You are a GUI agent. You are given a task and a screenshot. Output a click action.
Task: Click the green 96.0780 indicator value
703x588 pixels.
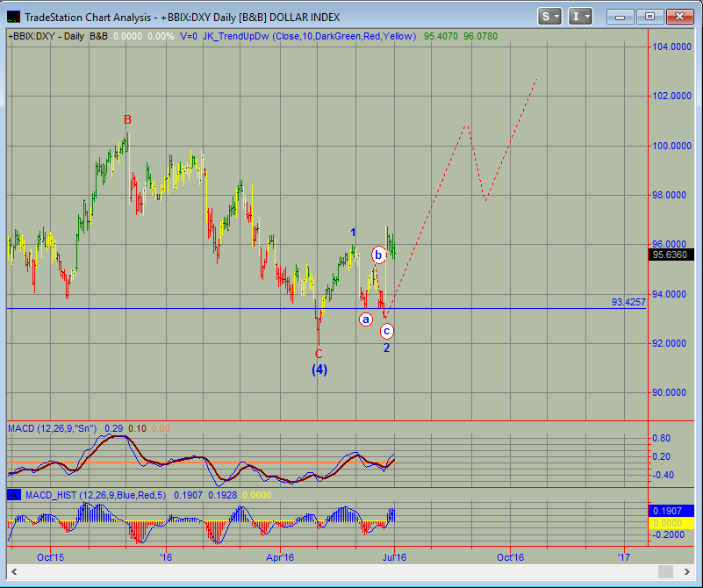click(x=481, y=36)
